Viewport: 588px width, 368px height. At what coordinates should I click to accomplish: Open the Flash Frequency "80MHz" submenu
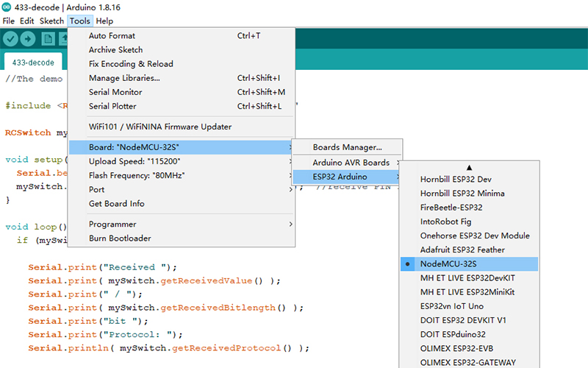click(136, 175)
